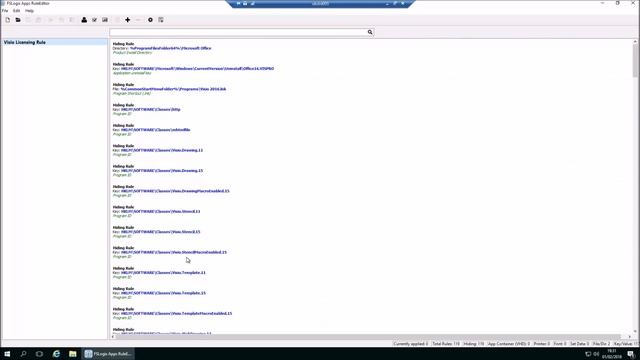640x360 pixels.
Task: Click the New rule set document icon
Action: point(8,20)
